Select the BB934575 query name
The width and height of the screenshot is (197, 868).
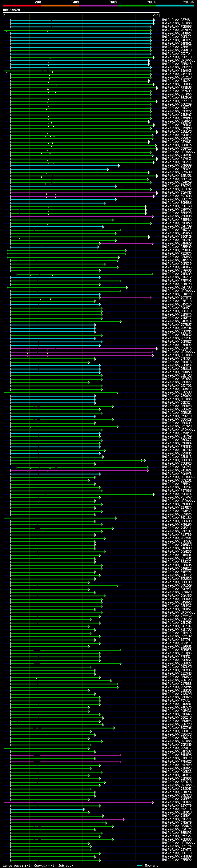click(x=11, y=10)
